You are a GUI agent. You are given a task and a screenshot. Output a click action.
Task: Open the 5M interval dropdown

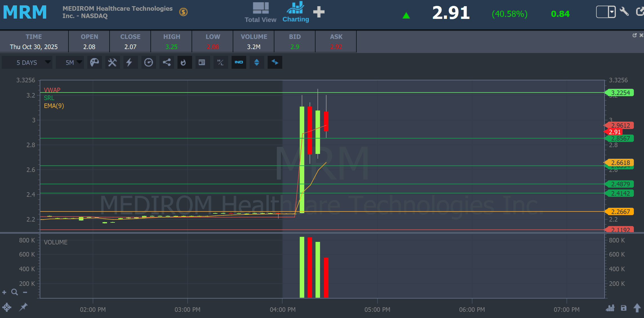(70, 62)
